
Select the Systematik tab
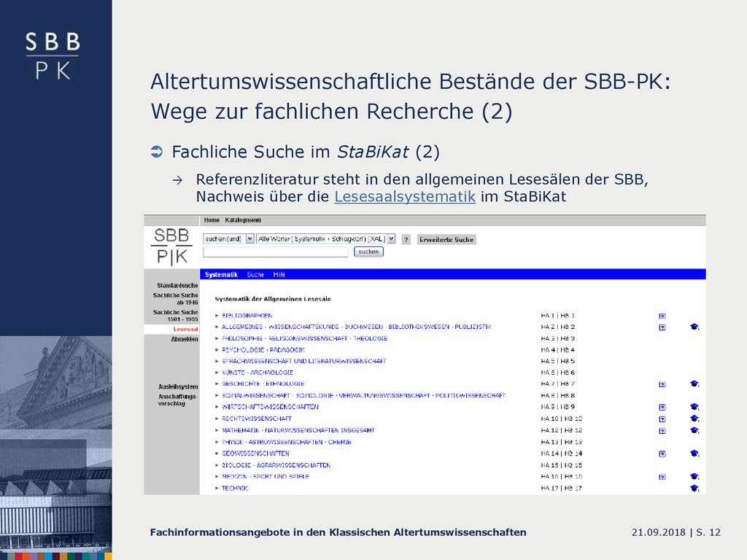click(221, 275)
